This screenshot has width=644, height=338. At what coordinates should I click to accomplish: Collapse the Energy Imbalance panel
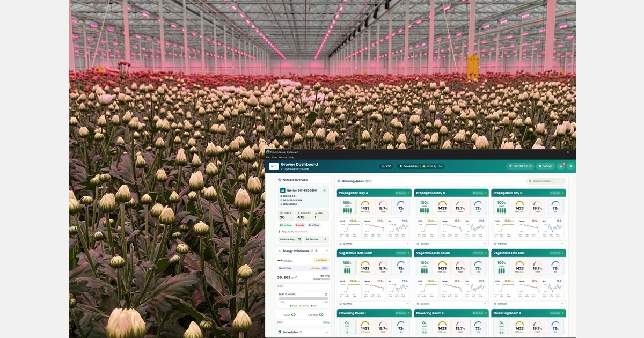pyautogui.click(x=326, y=251)
